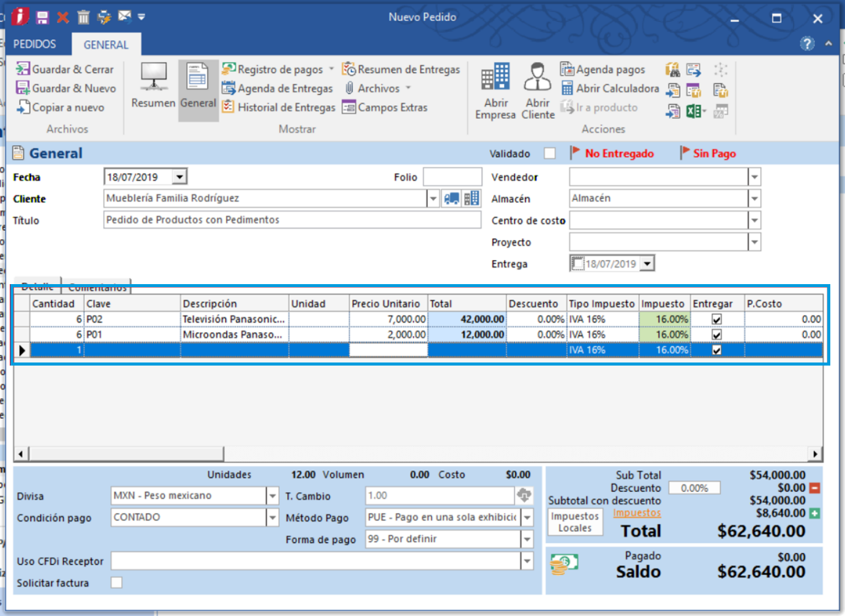Viewport: 845px width, 616px height.
Task: Open the Divisa currency dropdown
Action: coord(272,496)
